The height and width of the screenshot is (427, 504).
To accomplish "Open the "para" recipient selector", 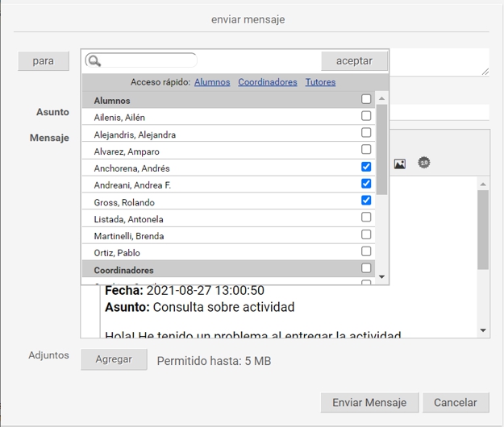I will [x=44, y=61].
